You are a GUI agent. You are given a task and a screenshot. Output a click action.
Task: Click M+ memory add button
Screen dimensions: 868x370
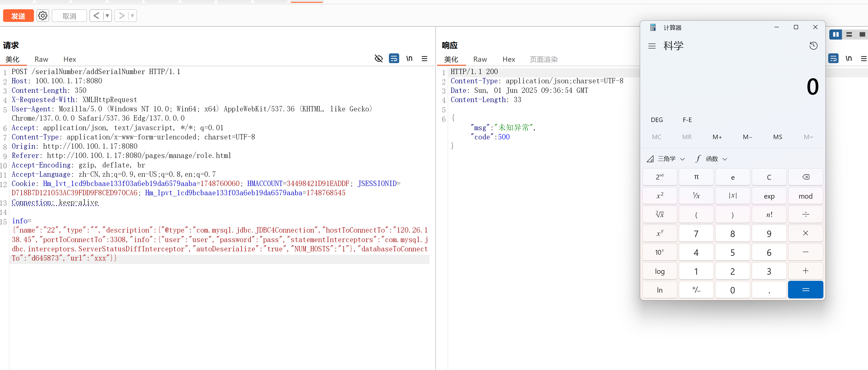[x=717, y=137]
